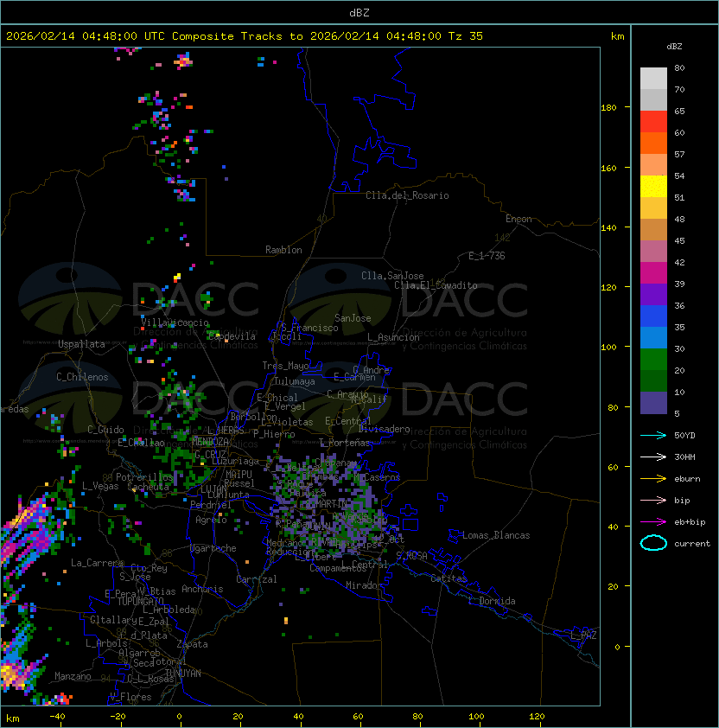
Task: Select the light gray swatch between 80 and 70
Action: 653,78
